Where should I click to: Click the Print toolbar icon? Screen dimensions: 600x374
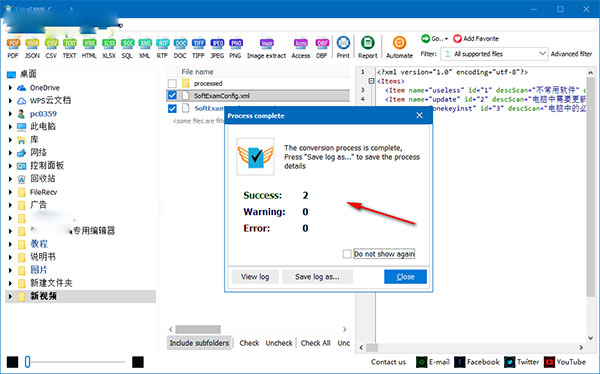(x=343, y=47)
